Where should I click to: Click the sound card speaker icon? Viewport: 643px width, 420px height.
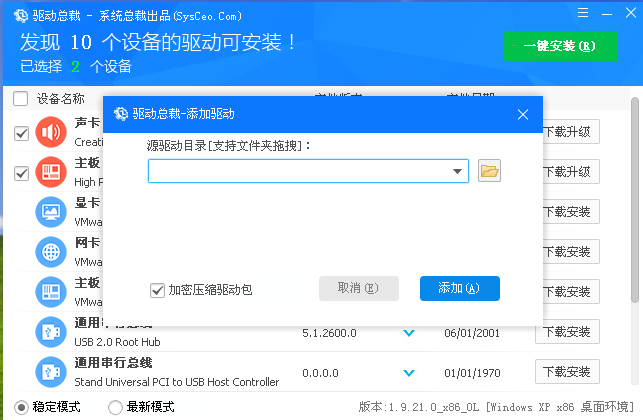tap(51, 132)
